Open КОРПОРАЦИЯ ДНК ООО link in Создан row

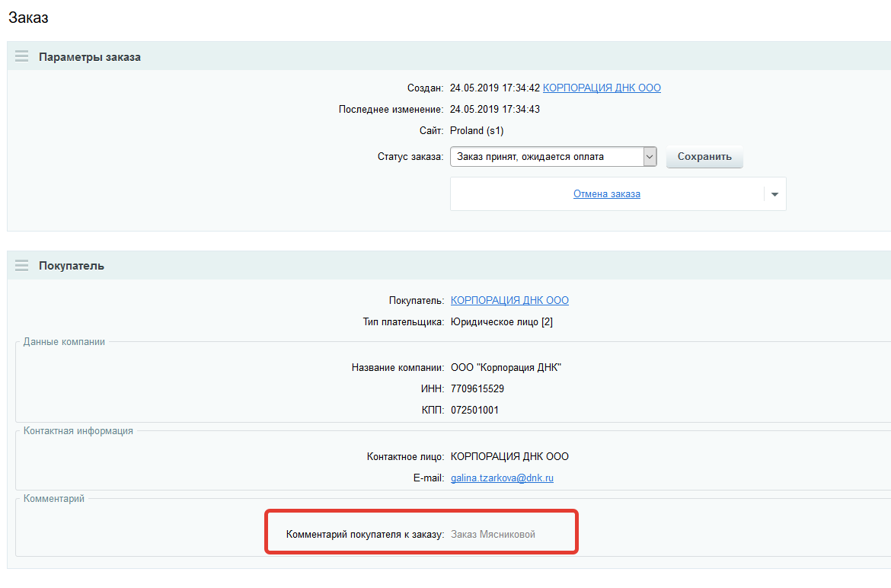(602, 88)
